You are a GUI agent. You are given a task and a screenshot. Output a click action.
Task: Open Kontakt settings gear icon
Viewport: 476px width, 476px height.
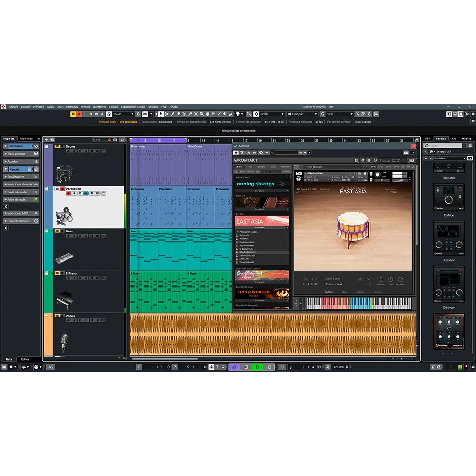pos(363,160)
